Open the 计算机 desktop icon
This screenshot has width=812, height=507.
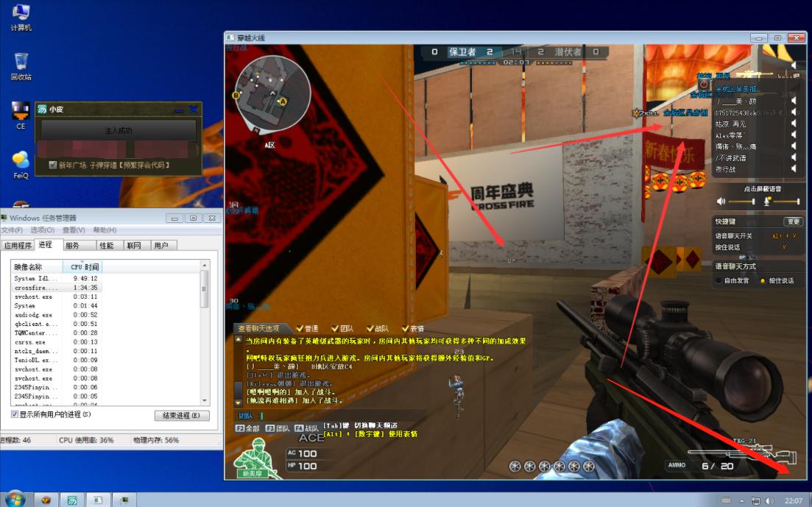coord(21,17)
